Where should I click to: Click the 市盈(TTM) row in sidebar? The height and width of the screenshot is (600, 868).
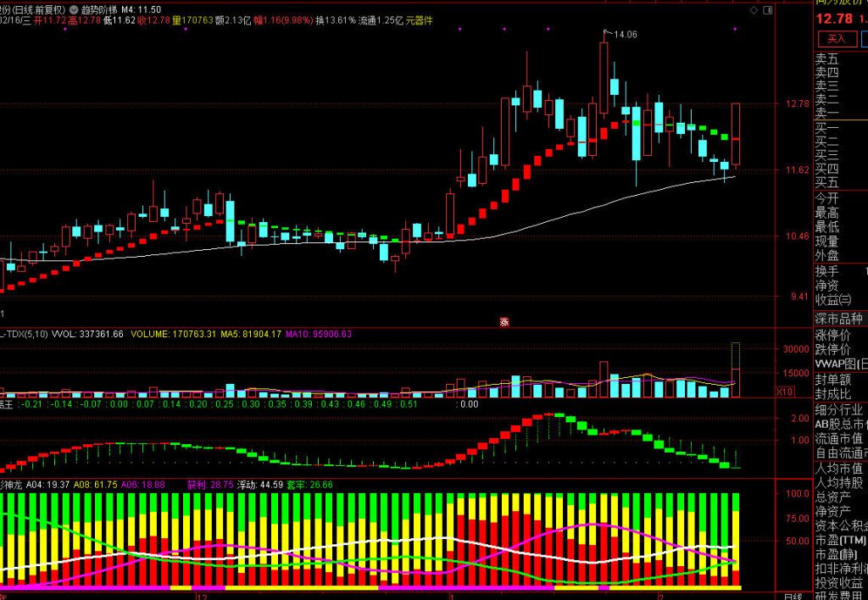841,540
